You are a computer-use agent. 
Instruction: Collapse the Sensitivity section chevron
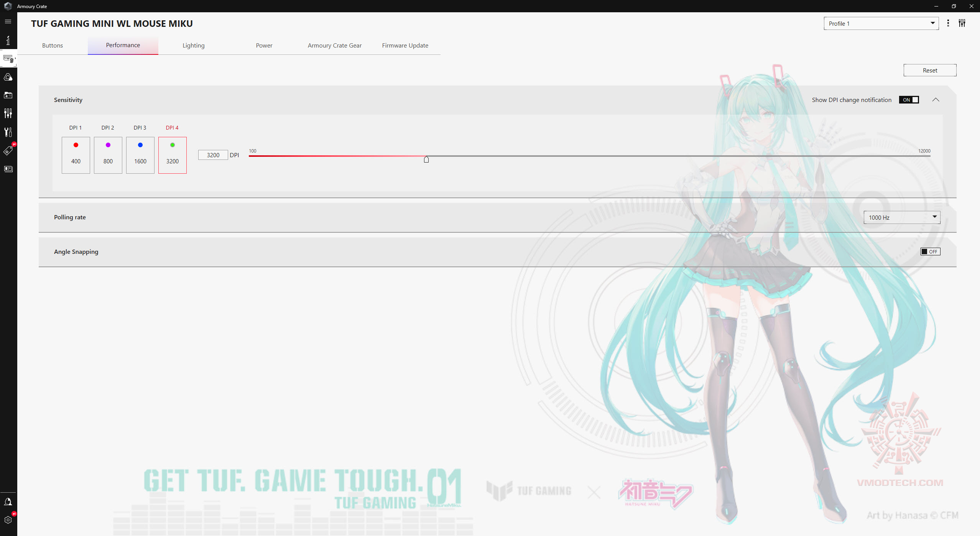[936, 100]
